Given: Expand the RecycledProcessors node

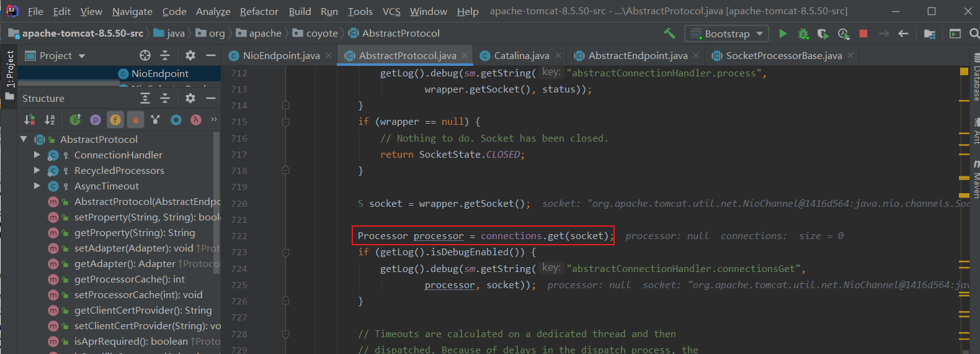Looking at the screenshot, I should [37, 170].
